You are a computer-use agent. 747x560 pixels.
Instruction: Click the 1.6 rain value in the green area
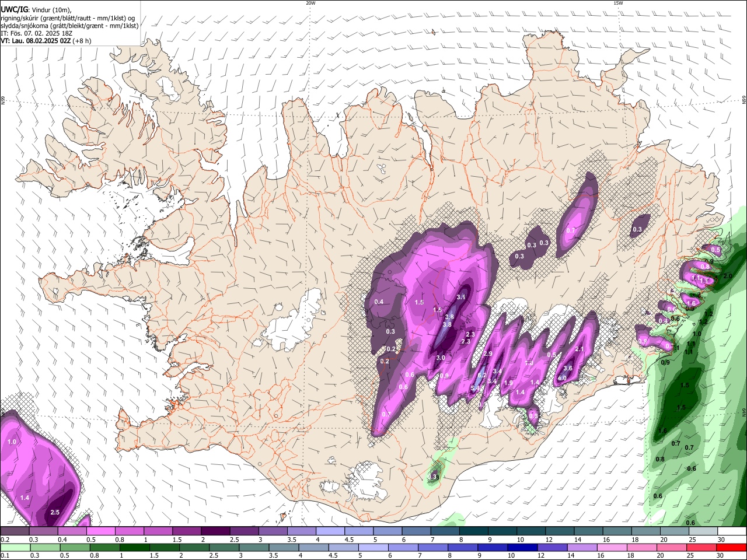[662, 430]
